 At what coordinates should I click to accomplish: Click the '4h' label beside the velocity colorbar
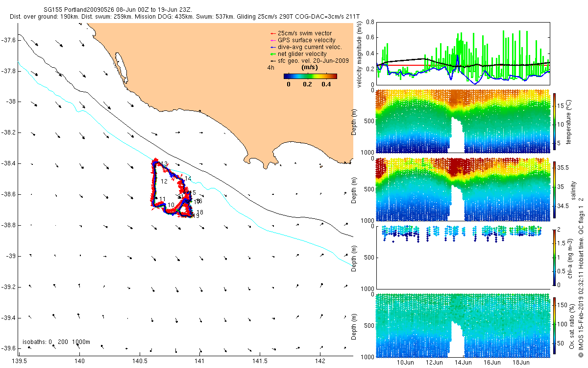[x=270, y=67]
